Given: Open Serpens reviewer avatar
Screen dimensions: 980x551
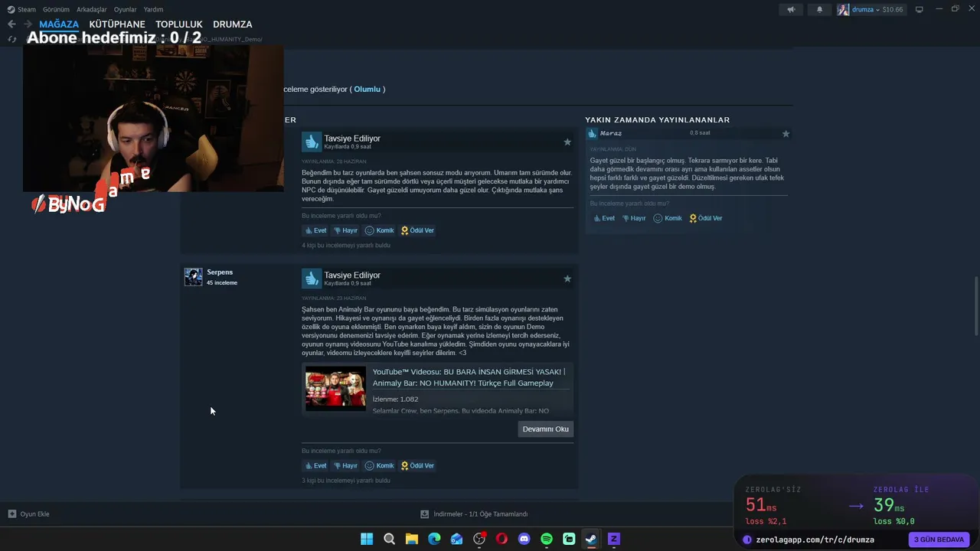Looking at the screenshot, I should (194, 277).
